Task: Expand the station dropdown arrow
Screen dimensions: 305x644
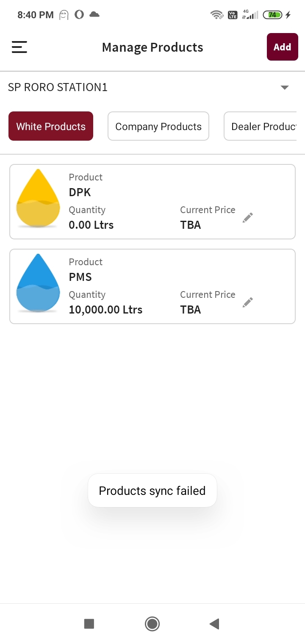Action: point(285,87)
